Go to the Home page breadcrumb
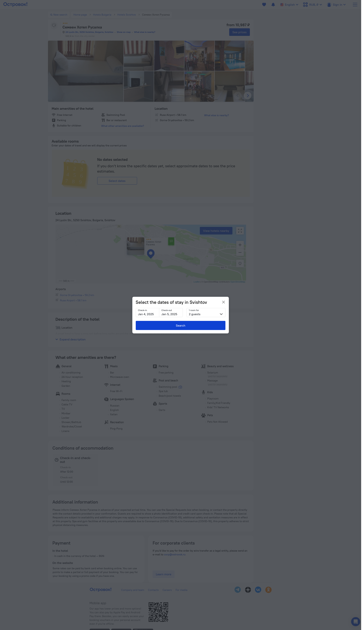 tap(80, 15)
